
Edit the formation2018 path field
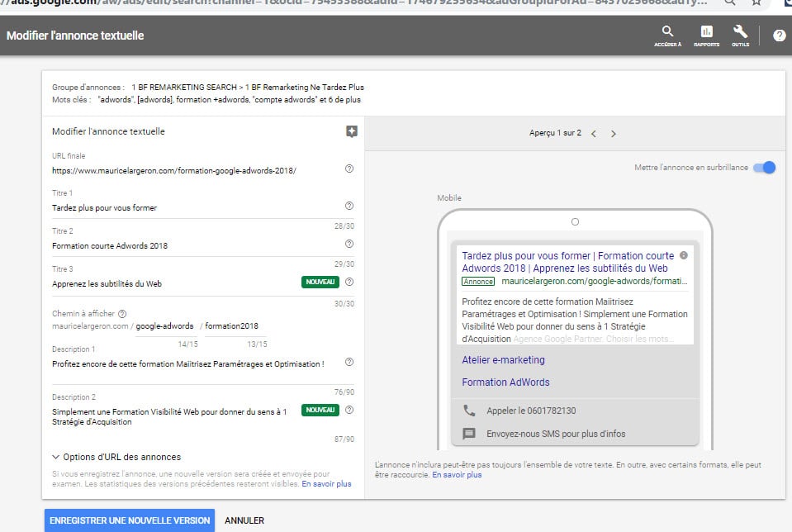[x=235, y=326]
